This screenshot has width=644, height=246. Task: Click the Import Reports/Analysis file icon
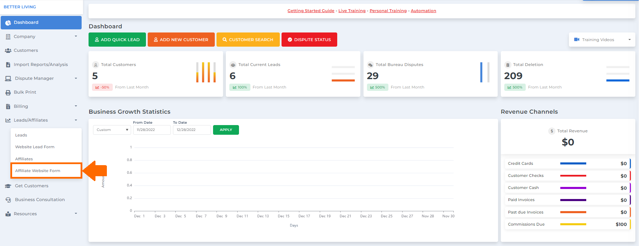pyautogui.click(x=8, y=65)
